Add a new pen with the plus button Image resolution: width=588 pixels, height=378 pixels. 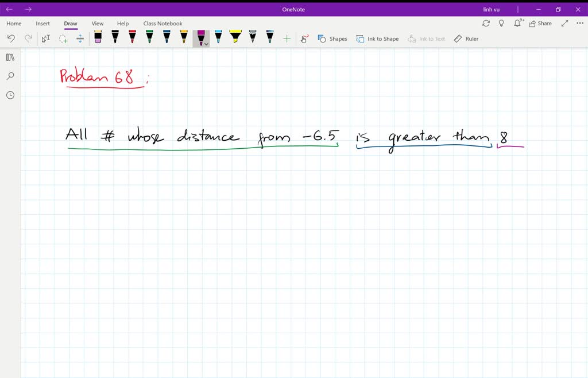[x=287, y=38]
